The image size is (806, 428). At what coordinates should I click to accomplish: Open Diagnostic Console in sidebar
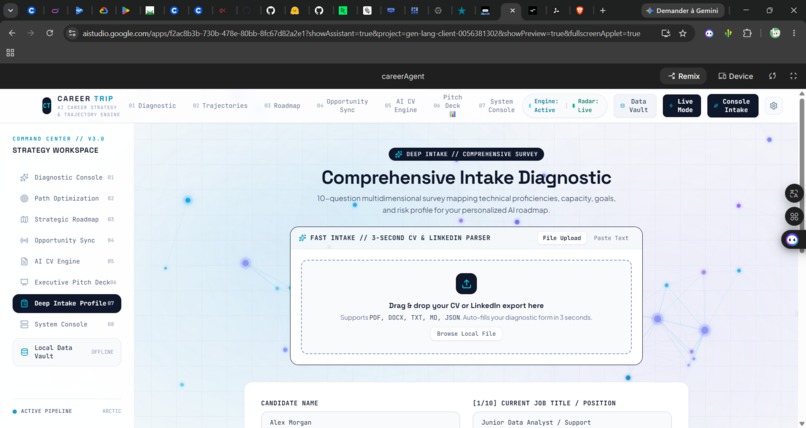click(67, 177)
